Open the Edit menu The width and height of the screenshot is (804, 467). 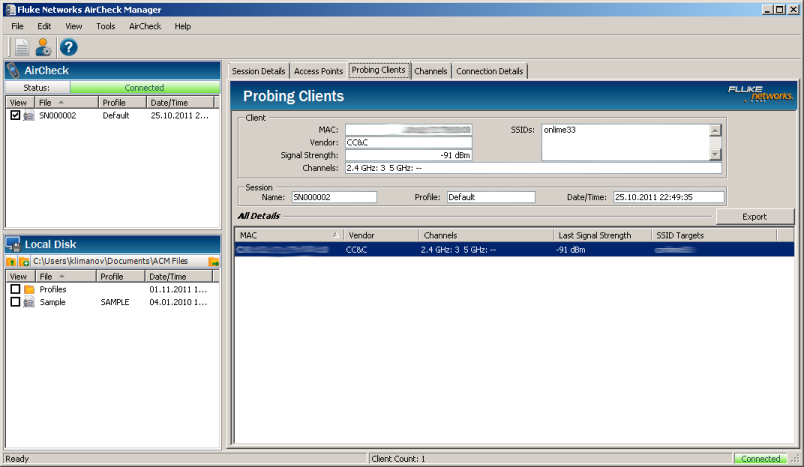44,26
